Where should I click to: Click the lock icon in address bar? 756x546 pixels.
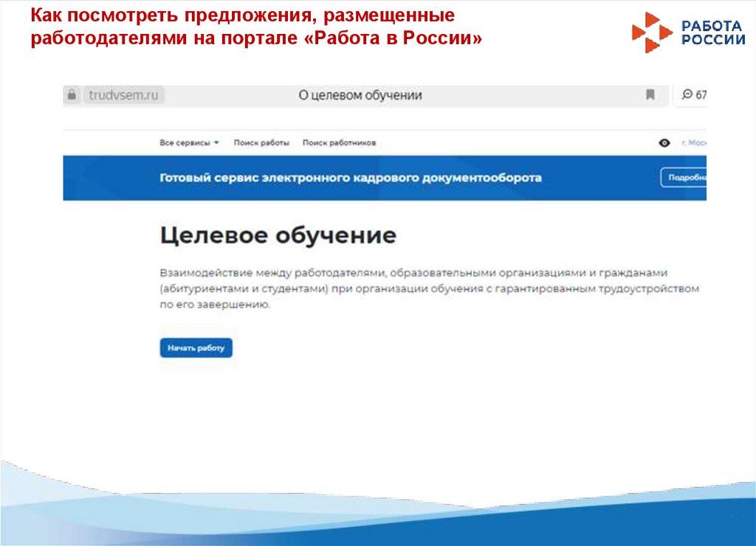tap(72, 95)
